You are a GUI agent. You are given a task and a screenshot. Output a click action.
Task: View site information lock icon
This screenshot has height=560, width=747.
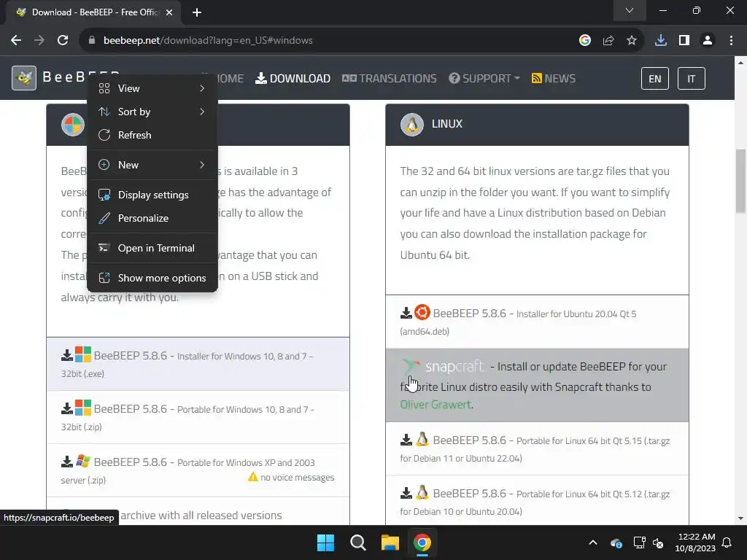click(x=91, y=41)
